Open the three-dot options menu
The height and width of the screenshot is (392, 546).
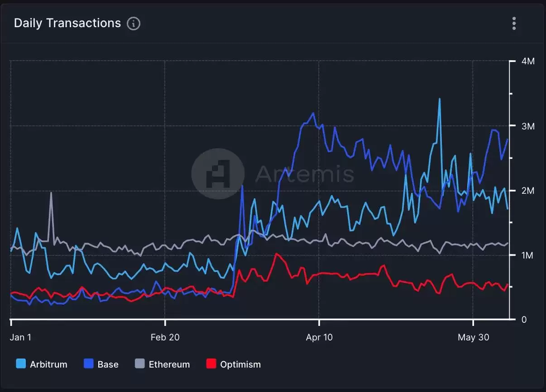pyautogui.click(x=514, y=24)
